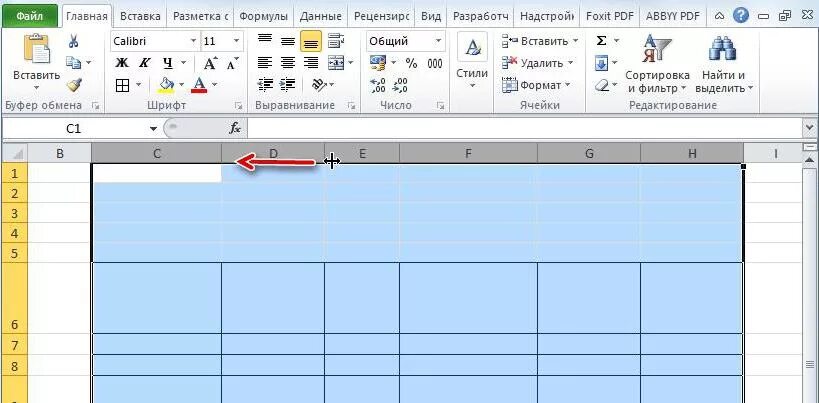Open the Styles gallery icon
Screen dimensions: 819x403
click(x=472, y=48)
